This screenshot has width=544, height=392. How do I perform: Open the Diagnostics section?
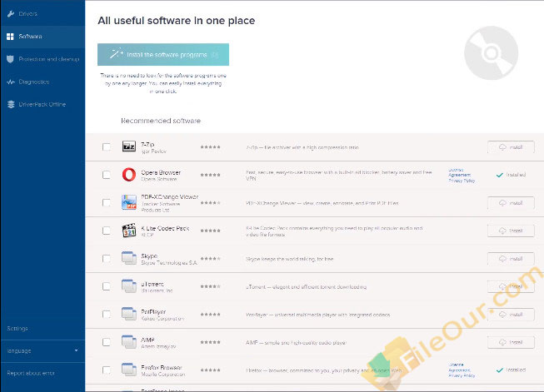[42, 82]
